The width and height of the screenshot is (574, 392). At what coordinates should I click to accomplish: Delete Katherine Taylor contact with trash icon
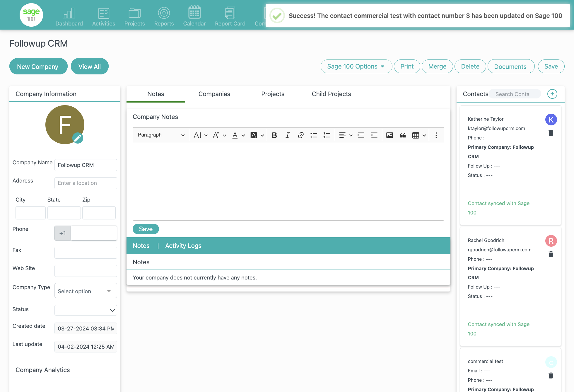(551, 133)
